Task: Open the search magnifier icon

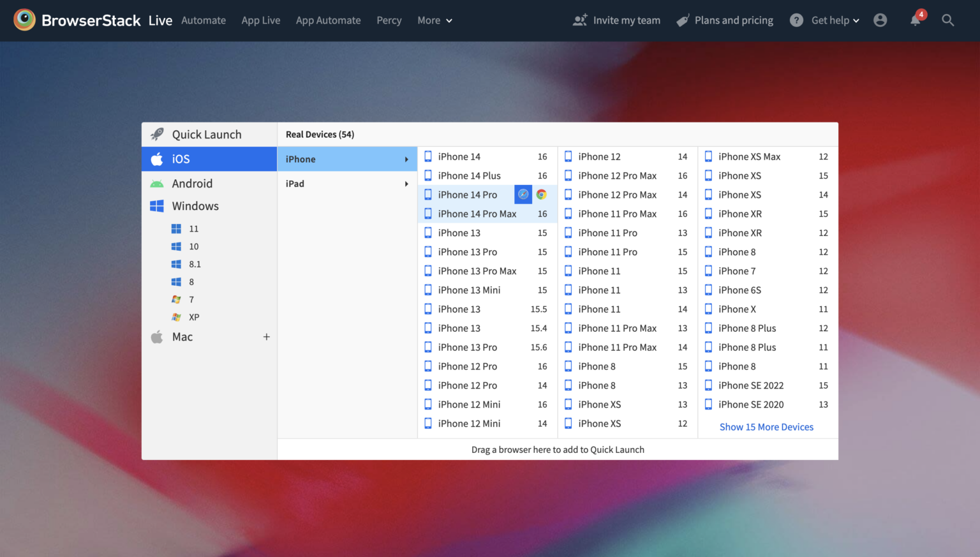Action: click(x=947, y=20)
